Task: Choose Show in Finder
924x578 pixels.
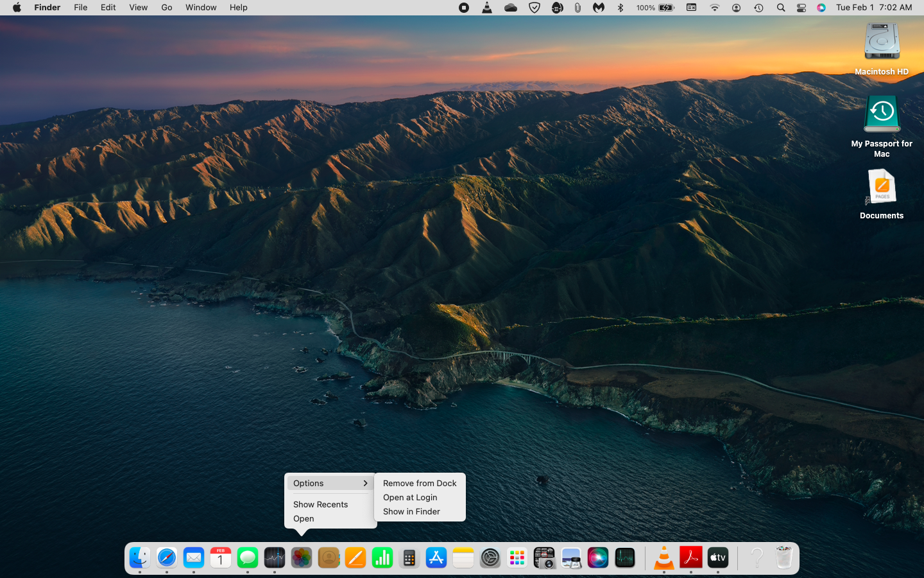Action: (411, 511)
